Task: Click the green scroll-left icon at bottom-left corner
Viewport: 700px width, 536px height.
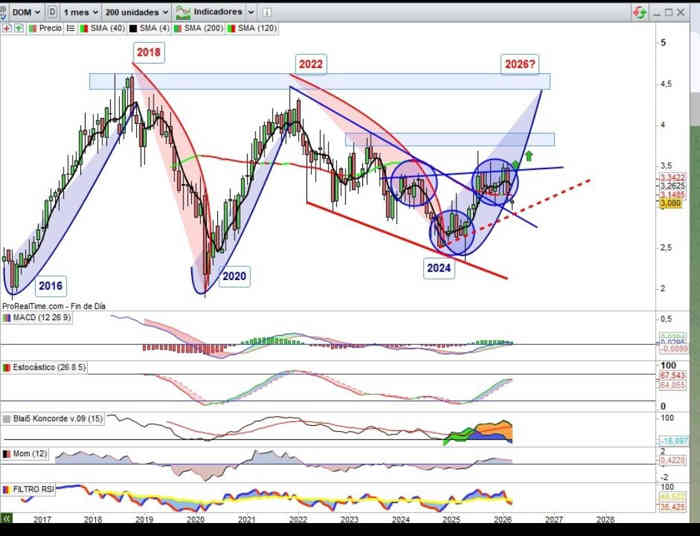Action: 5,519
